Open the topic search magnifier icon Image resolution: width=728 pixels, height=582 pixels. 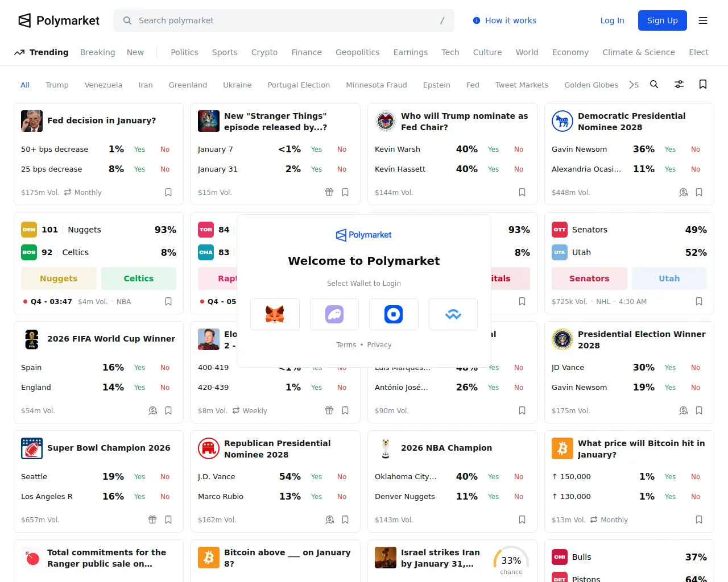[654, 84]
